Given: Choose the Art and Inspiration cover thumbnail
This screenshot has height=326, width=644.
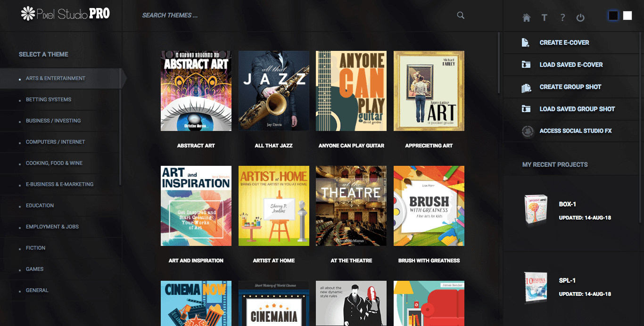Looking at the screenshot, I should point(196,206).
